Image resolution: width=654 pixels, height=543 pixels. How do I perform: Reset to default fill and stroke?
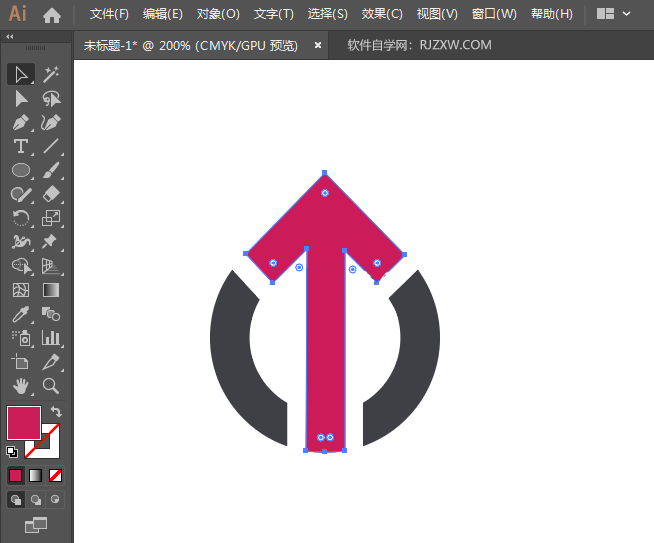pos(12,452)
